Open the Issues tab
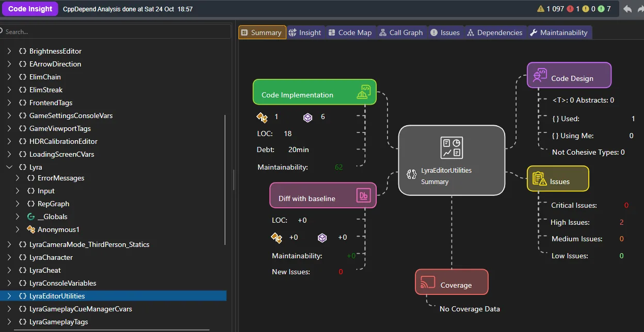Screen dimensions: 644x332 [445, 32]
